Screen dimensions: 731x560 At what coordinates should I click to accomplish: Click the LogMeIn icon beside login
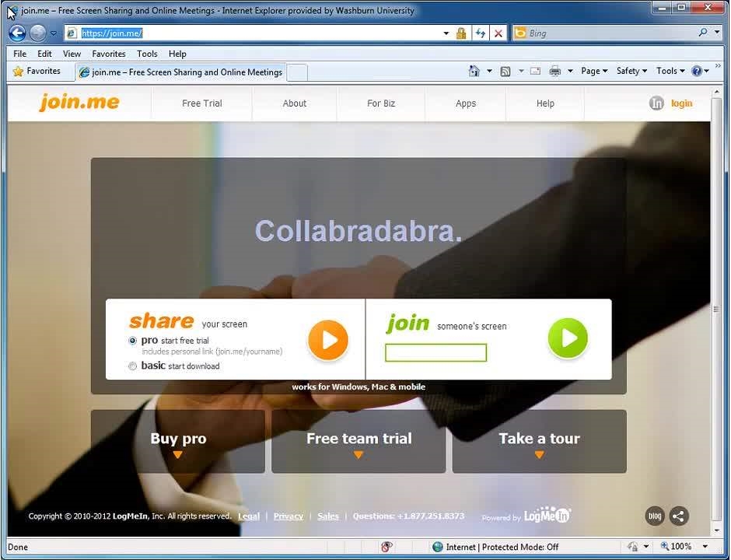pos(656,103)
